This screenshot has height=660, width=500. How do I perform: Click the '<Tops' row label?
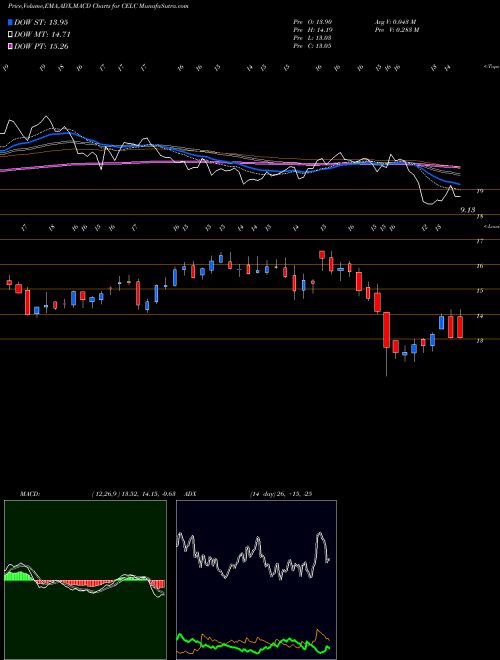[491, 67]
